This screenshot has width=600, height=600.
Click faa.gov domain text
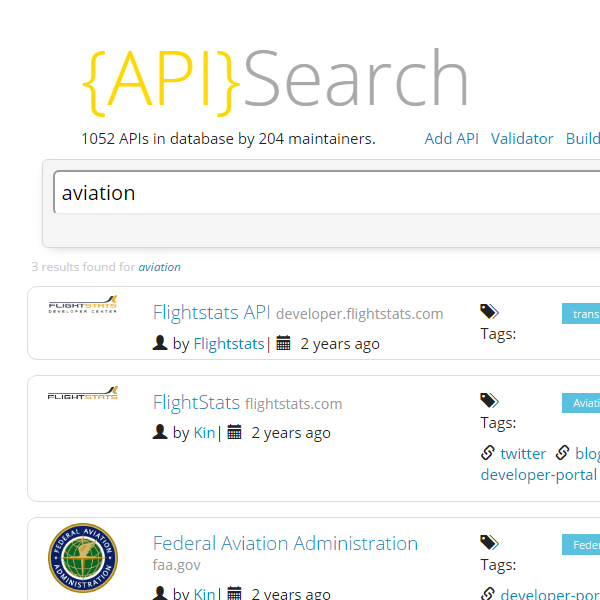(x=176, y=565)
